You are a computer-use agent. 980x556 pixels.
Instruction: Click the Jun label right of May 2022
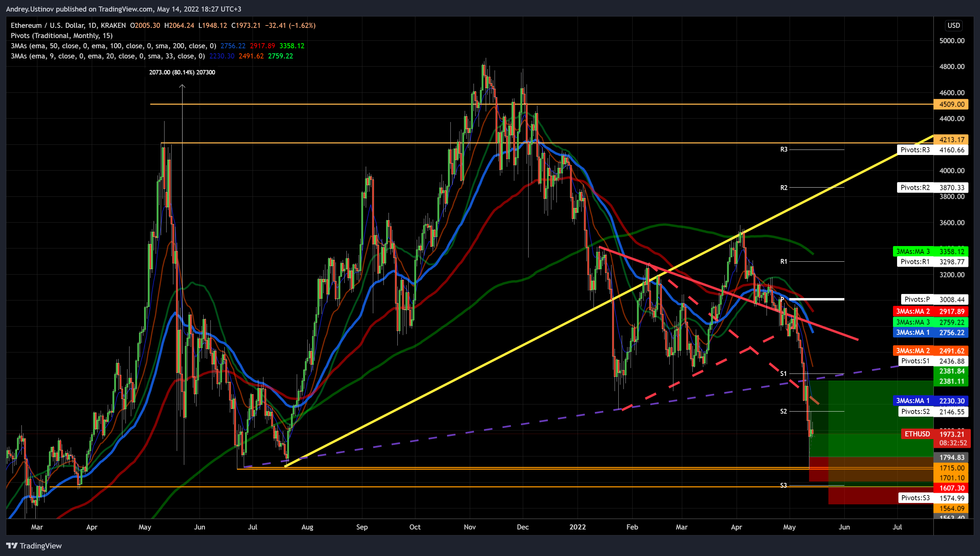tap(844, 527)
